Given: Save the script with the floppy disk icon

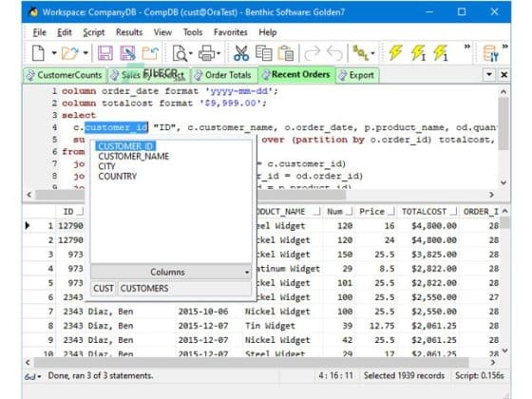Looking at the screenshot, I should (x=105, y=53).
